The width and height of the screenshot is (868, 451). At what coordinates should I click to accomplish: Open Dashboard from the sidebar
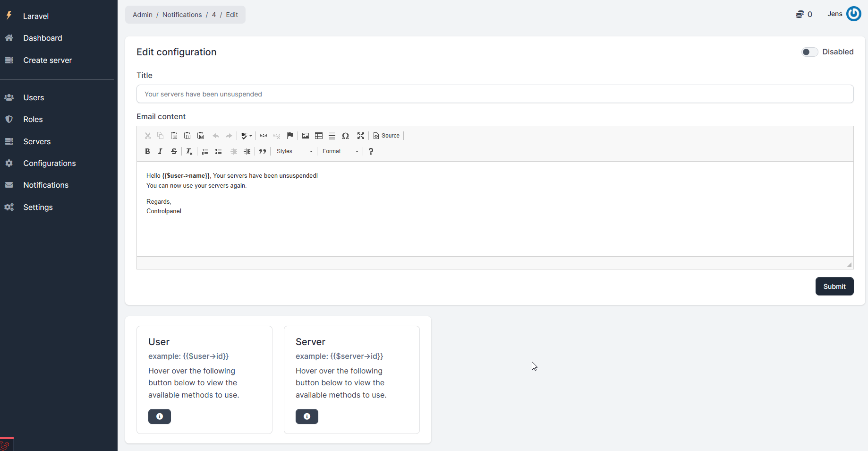click(x=43, y=38)
